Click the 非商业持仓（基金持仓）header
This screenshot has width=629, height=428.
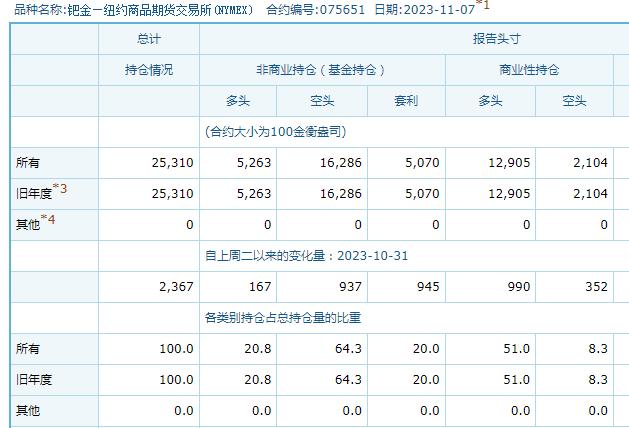pos(321,70)
